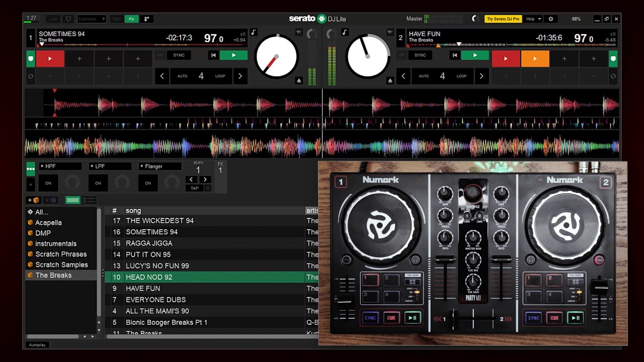
Task: Switch to album art list view
Action: [x=89, y=200]
